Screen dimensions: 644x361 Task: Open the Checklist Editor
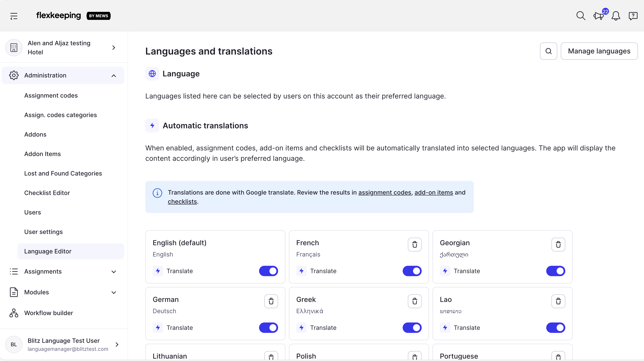point(47,193)
